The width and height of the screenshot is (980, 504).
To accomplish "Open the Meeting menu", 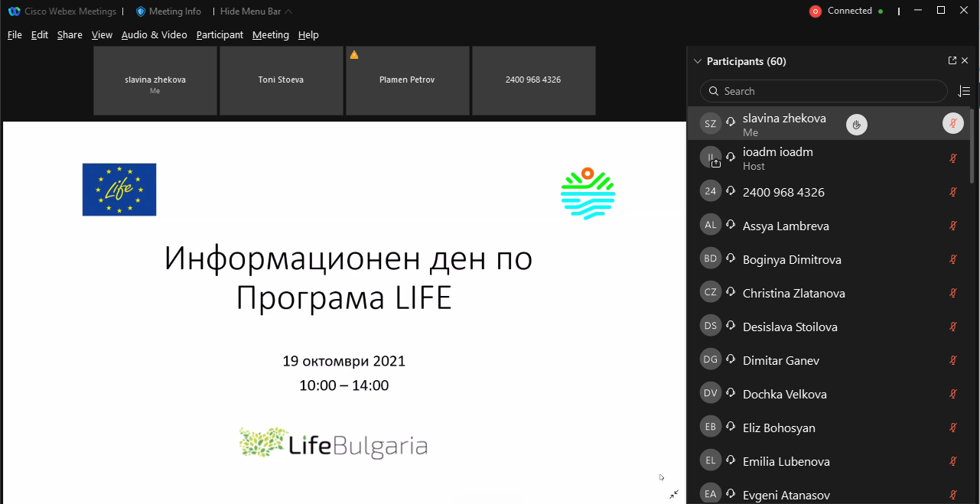I will point(271,35).
